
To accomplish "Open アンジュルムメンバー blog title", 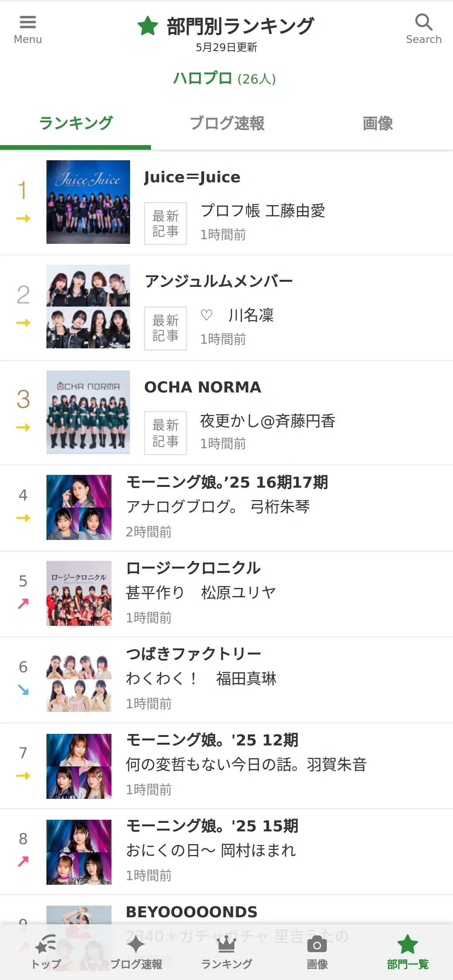I will click(219, 281).
